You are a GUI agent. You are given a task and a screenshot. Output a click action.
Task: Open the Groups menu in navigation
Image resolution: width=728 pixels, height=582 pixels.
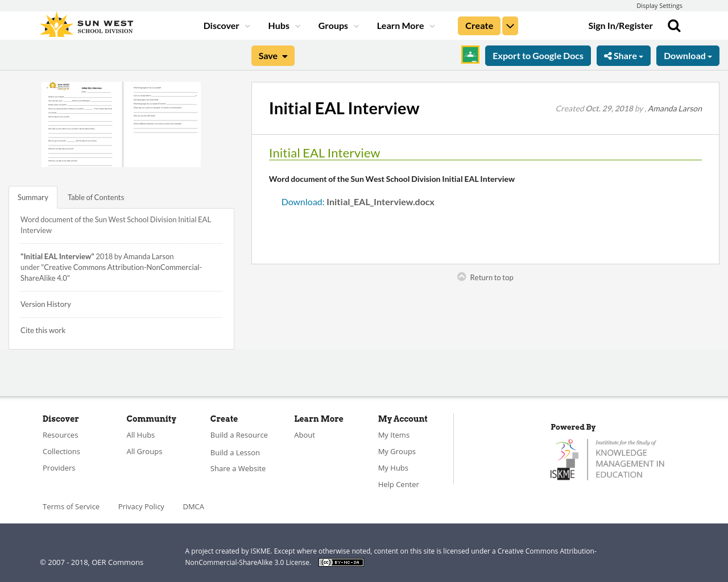[338, 25]
